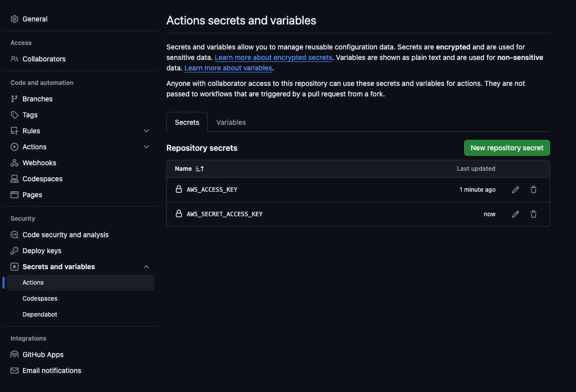Click the Name column header
Viewport: 576px width, 392px height.
point(183,169)
